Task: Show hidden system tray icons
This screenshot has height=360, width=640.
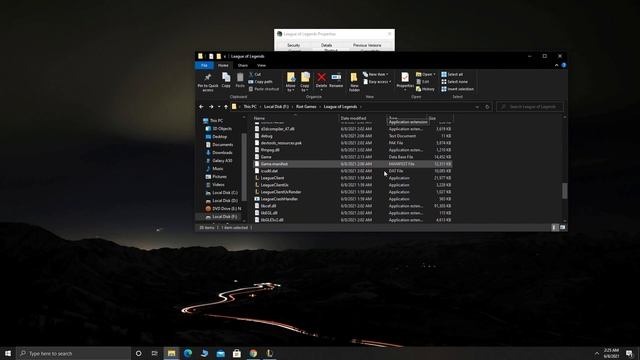Action: (x=597, y=353)
